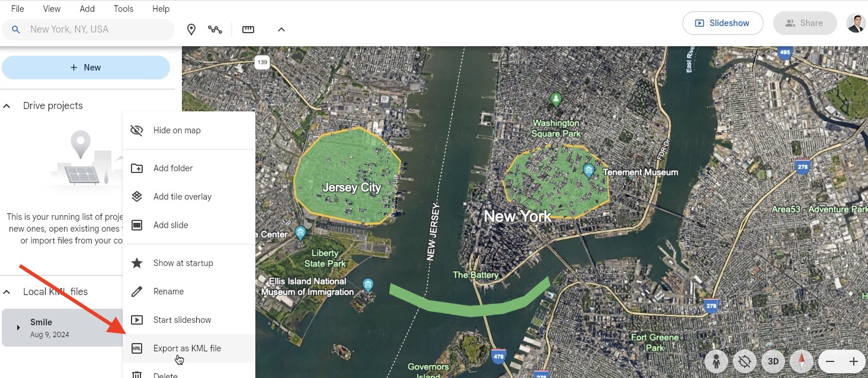The width and height of the screenshot is (868, 378).
Task: Zoom out with the minus button
Action: [x=830, y=361]
